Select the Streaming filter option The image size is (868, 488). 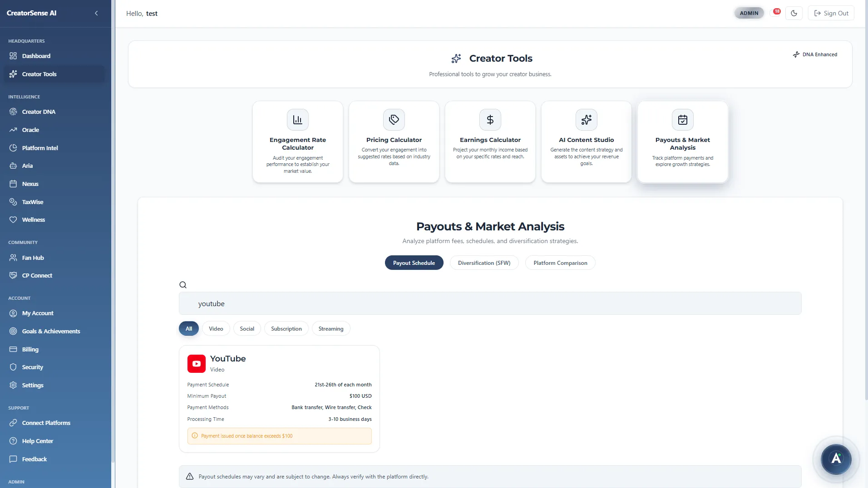coord(330,328)
